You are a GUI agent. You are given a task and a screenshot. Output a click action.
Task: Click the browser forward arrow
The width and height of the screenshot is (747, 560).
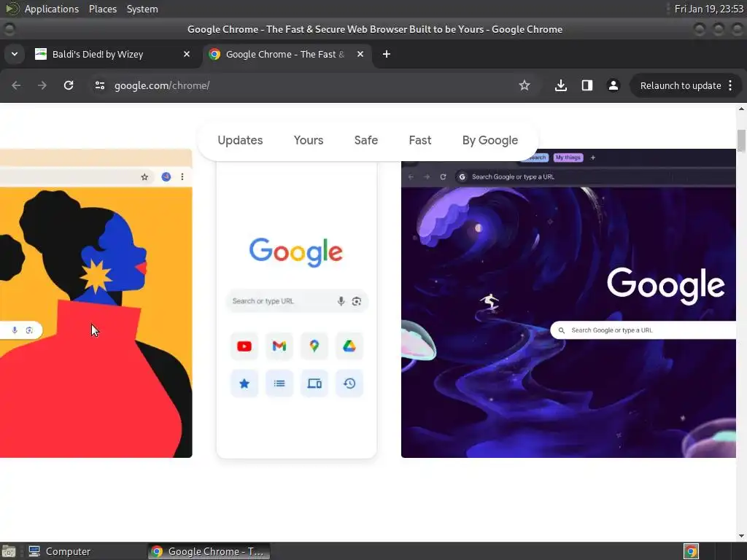tap(42, 85)
